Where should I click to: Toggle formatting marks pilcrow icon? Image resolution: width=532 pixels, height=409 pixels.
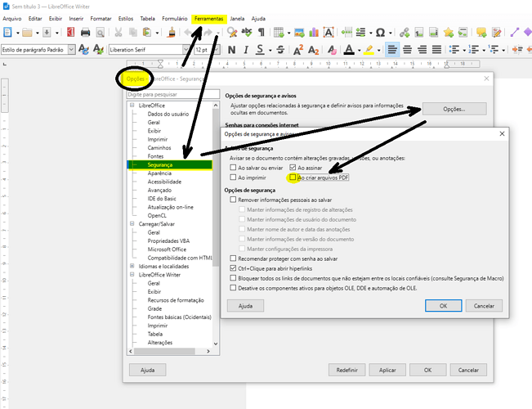pos(261,32)
